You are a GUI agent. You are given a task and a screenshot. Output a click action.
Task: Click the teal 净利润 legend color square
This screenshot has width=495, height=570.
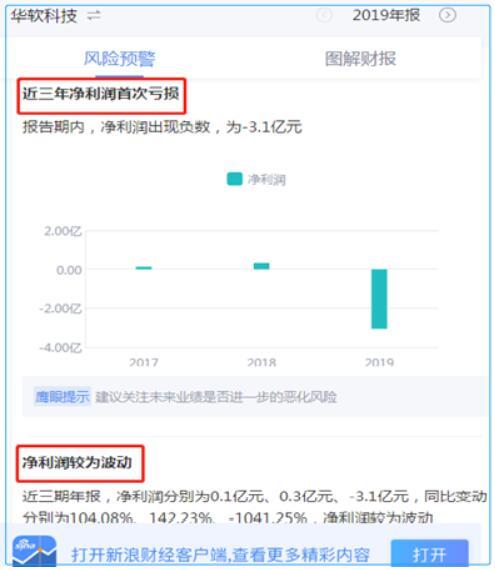[x=234, y=179]
